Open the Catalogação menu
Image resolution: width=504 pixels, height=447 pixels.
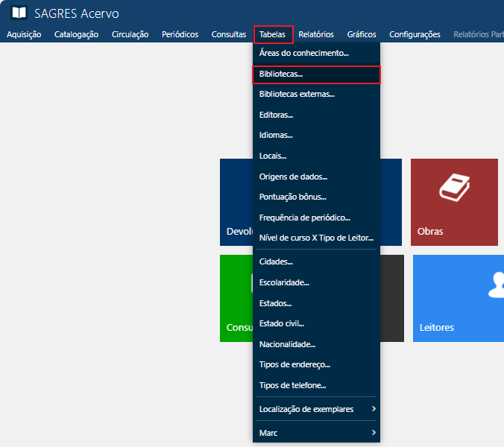point(76,34)
